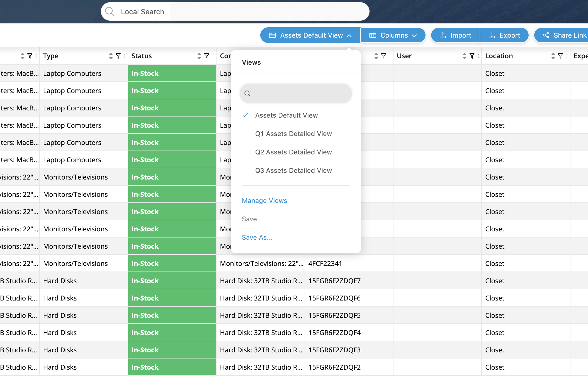The image size is (588, 378).
Task: Select Q1 Assets Detailed View
Action: point(293,134)
